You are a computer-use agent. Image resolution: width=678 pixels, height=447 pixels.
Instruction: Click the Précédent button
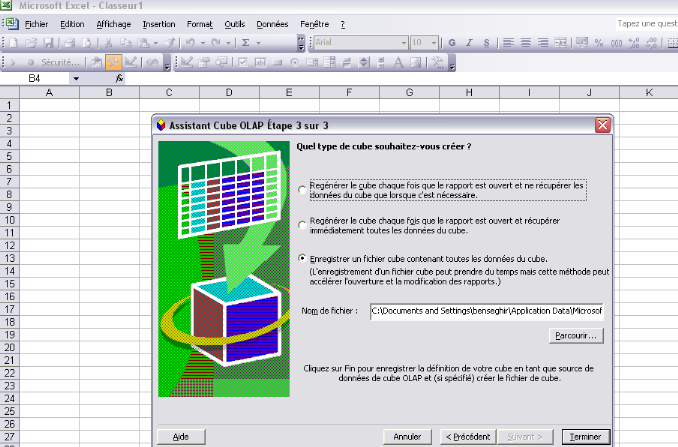(468, 437)
